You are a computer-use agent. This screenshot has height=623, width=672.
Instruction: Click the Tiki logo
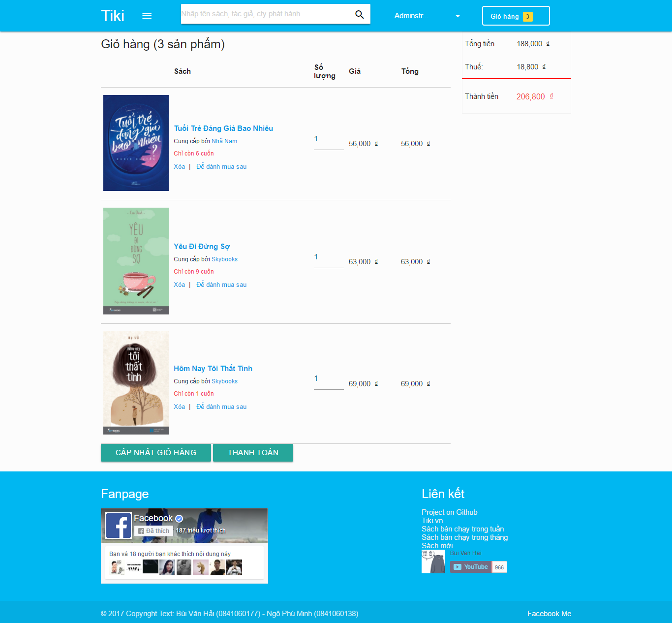click(x=113, y=15)
